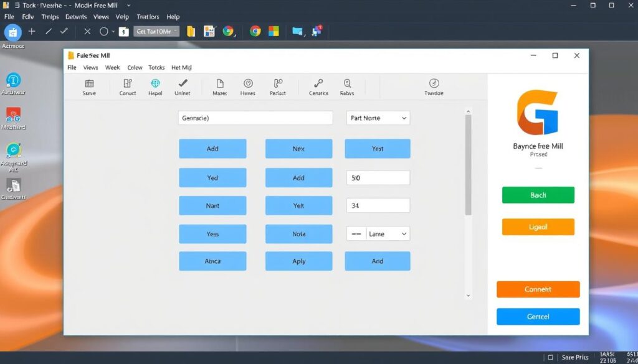Click the Same icon in the window toolbar
Image resolution: width=638 pixels, height=364 pixels.
pos(89,87)
